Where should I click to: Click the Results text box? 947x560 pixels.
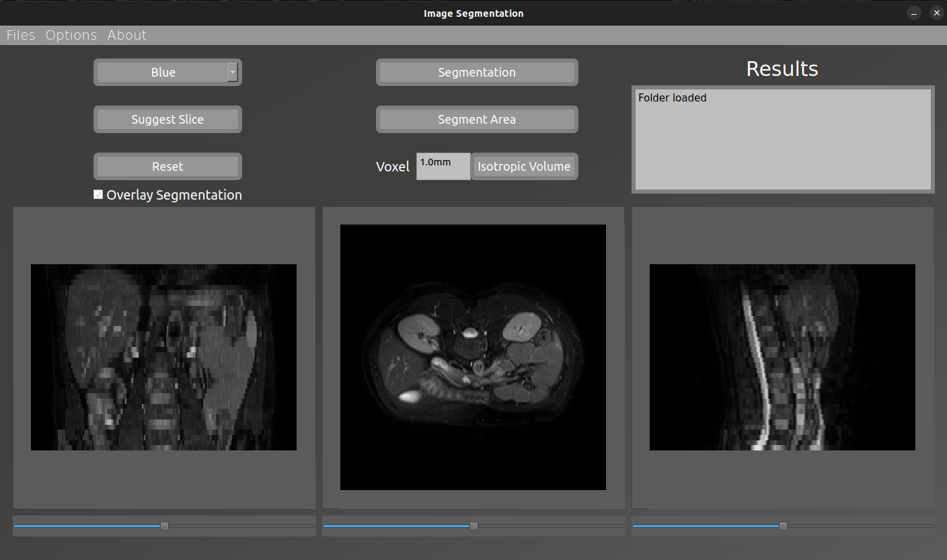783,139
